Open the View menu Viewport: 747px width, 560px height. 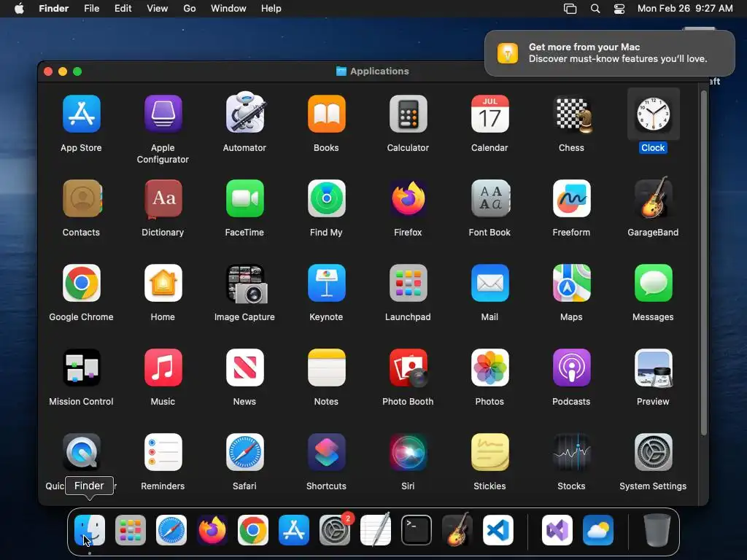pyautogui.click(x=158, y=9)
